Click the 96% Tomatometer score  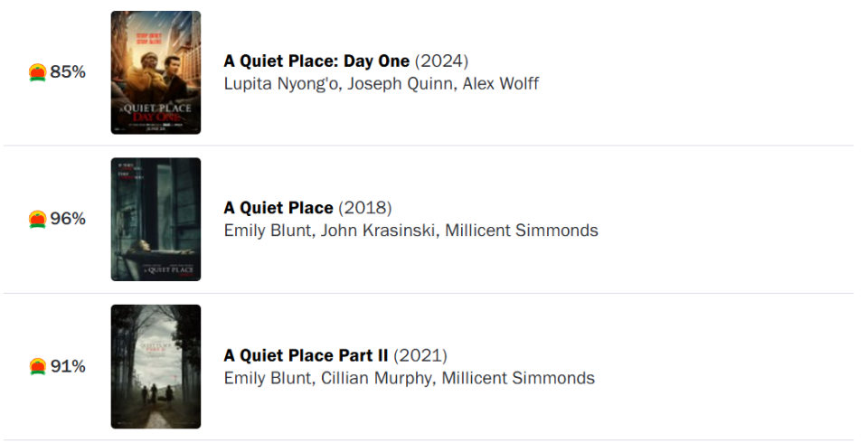[x=68, y=219]
